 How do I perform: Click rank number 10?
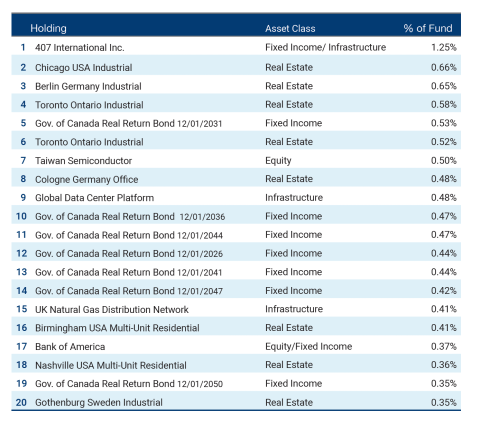click(x=21, y=216)
